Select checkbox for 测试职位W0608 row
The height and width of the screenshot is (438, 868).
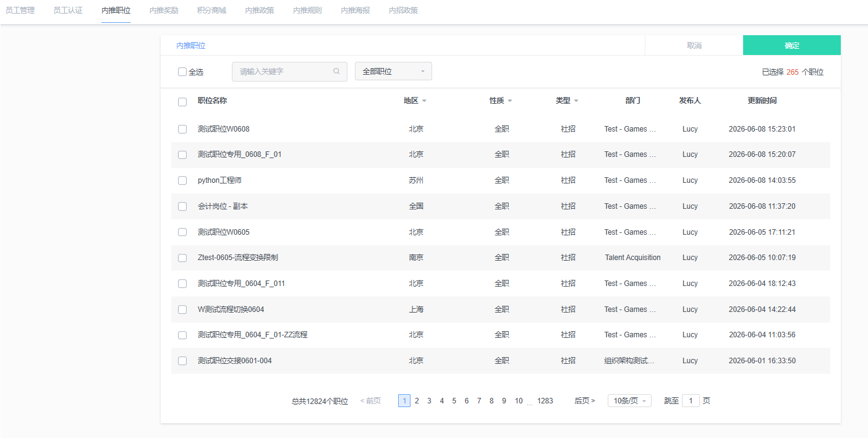coord(182,129)
